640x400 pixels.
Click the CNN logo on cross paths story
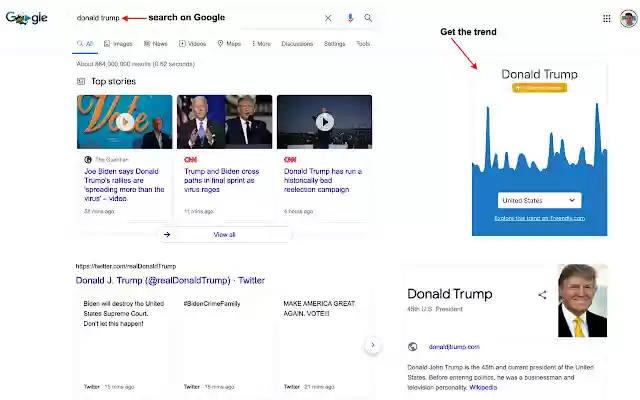click(x=190, y=160)
